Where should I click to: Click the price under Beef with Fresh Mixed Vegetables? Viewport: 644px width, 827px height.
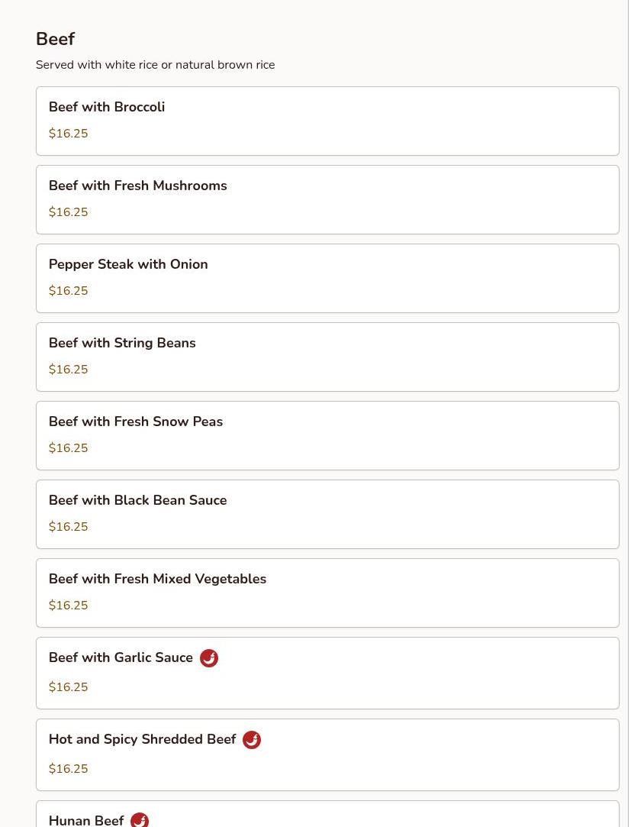[x=68, y=605]
